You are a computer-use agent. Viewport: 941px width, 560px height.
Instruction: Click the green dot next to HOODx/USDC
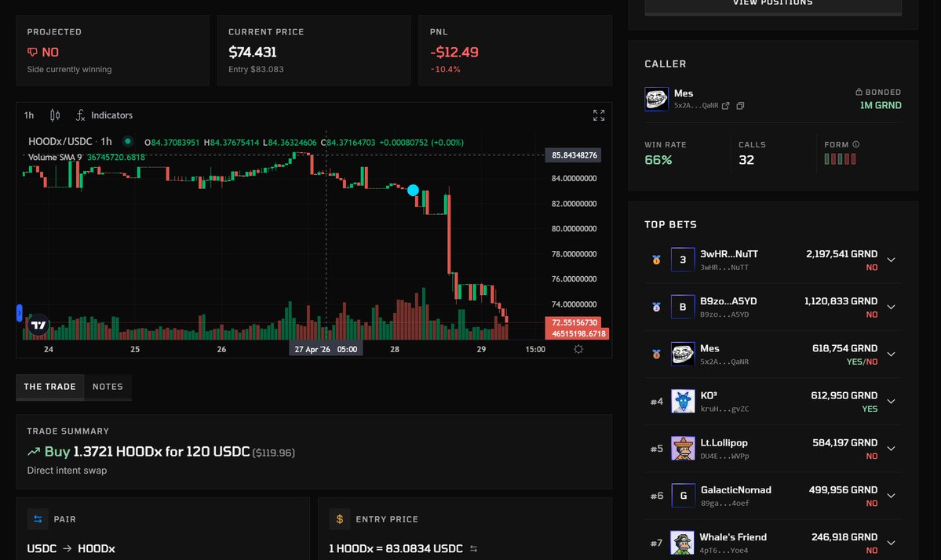click(x=128, y=141)
